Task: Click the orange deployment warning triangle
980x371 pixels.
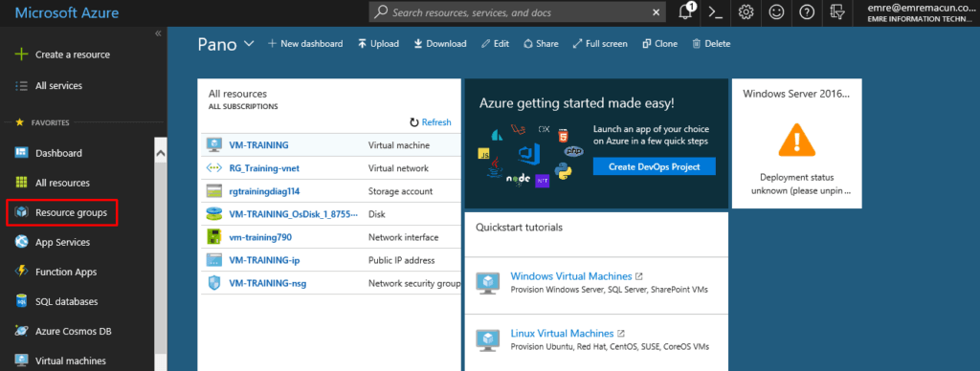Action: tap(797, 140)
